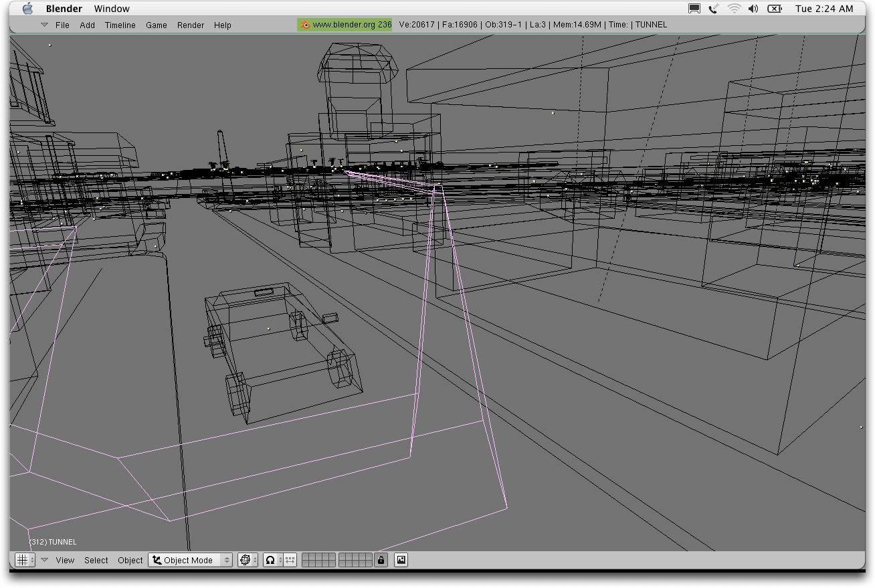Click the render this view image icon
Image resolution: width=875 pixels, height=588 pixels.
(x=401, y=560)
